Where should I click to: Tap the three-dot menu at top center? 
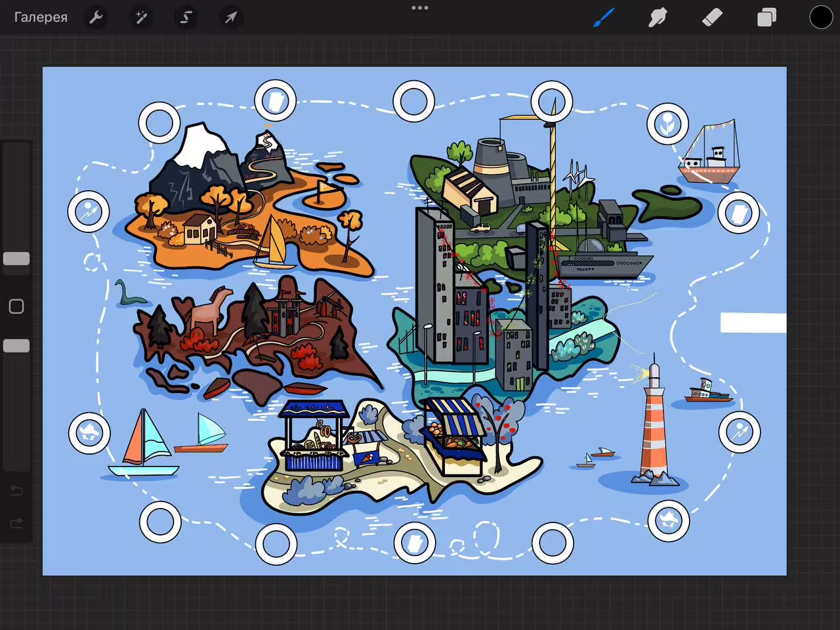(x=420, y=8)
